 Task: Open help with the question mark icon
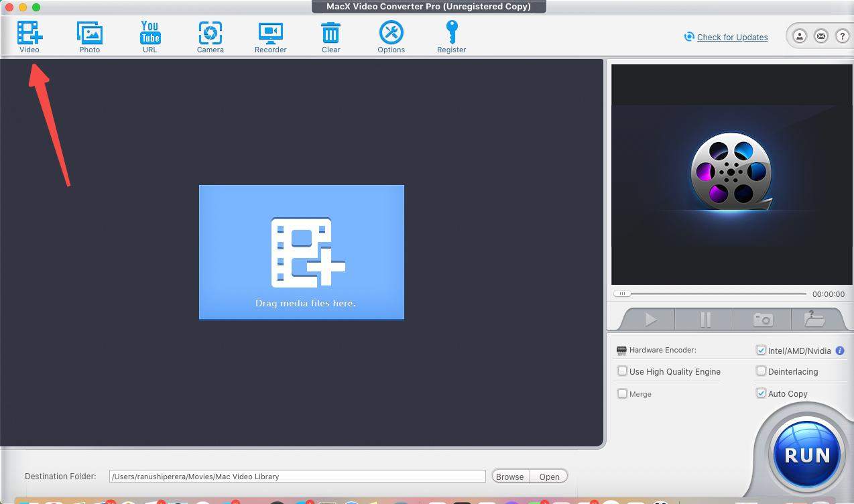pos(842,36)
